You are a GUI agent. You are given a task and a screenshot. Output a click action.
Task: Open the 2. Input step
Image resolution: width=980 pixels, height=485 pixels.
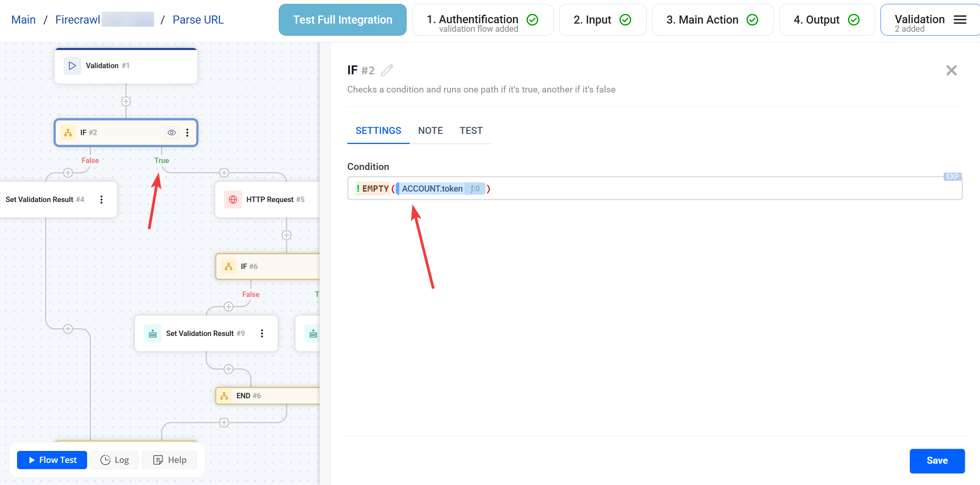(x=602, y=19)
